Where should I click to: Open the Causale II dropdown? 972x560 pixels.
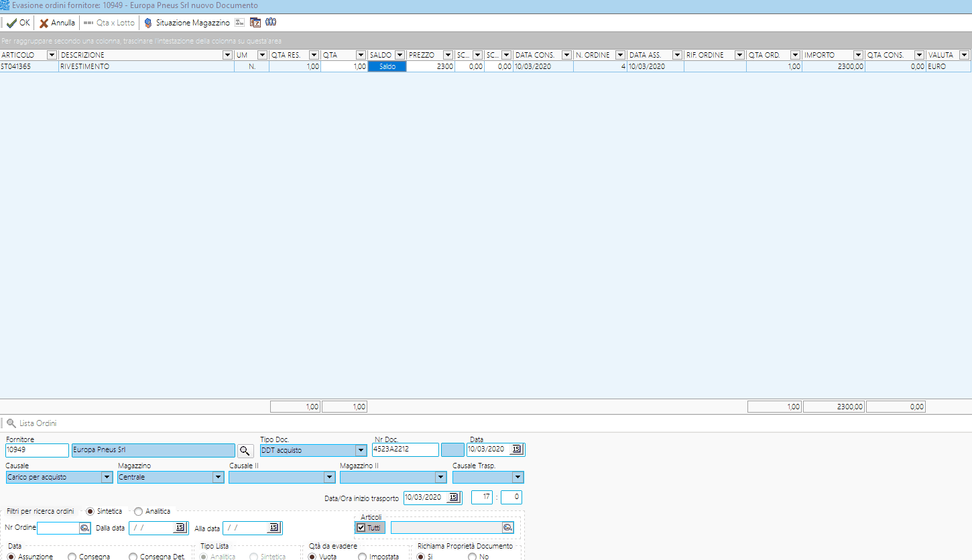(x=329, y=478)
